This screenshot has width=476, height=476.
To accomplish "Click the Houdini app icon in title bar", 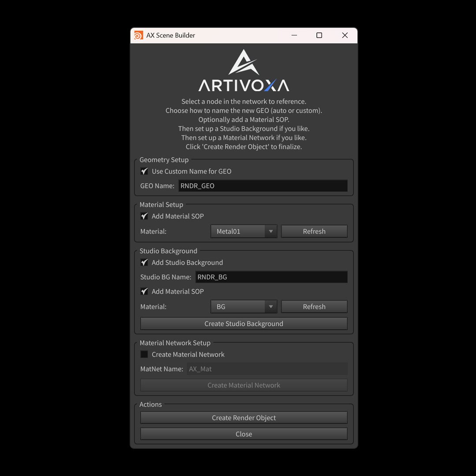I will point(138,36).
